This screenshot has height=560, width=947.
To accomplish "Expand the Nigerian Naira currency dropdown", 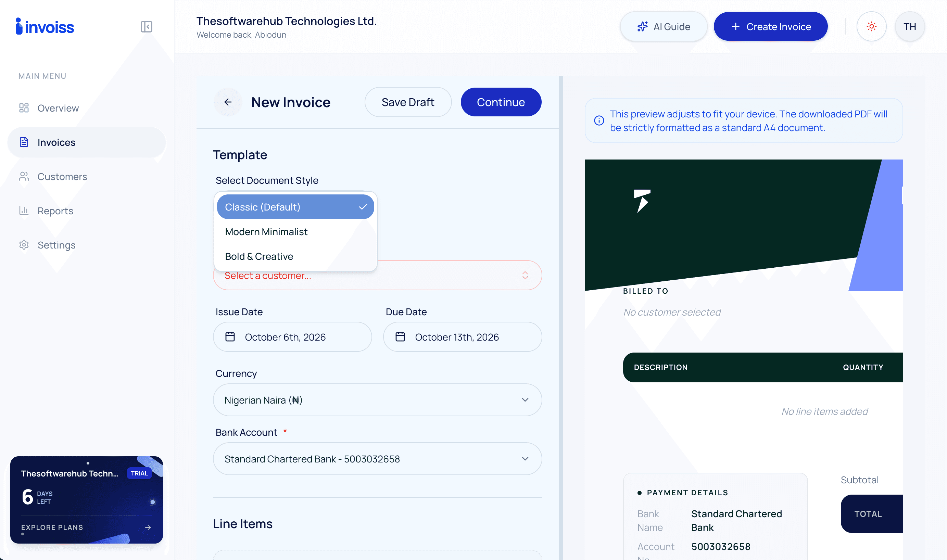I will (x=377, y=400).
